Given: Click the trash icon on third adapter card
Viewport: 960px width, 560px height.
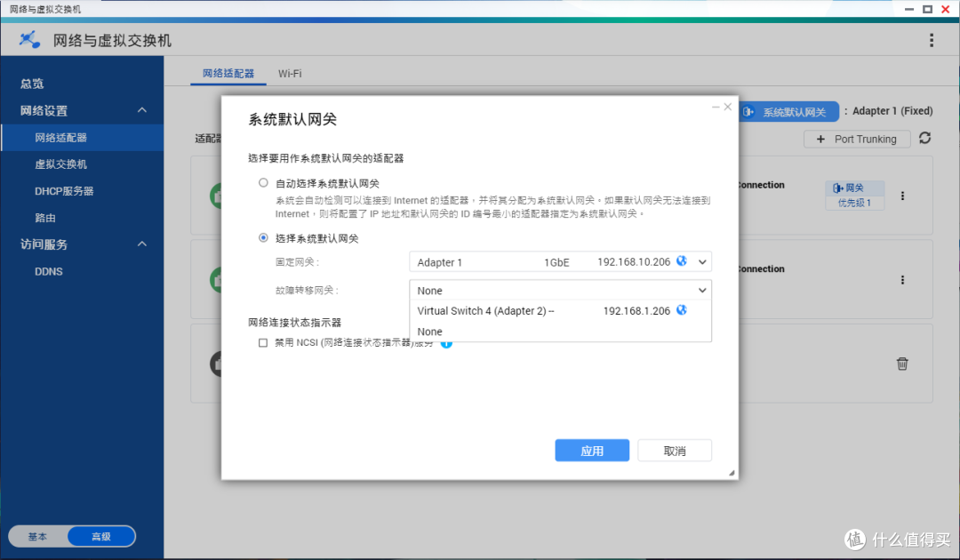Looking at the screenshot, I should 902,364.
